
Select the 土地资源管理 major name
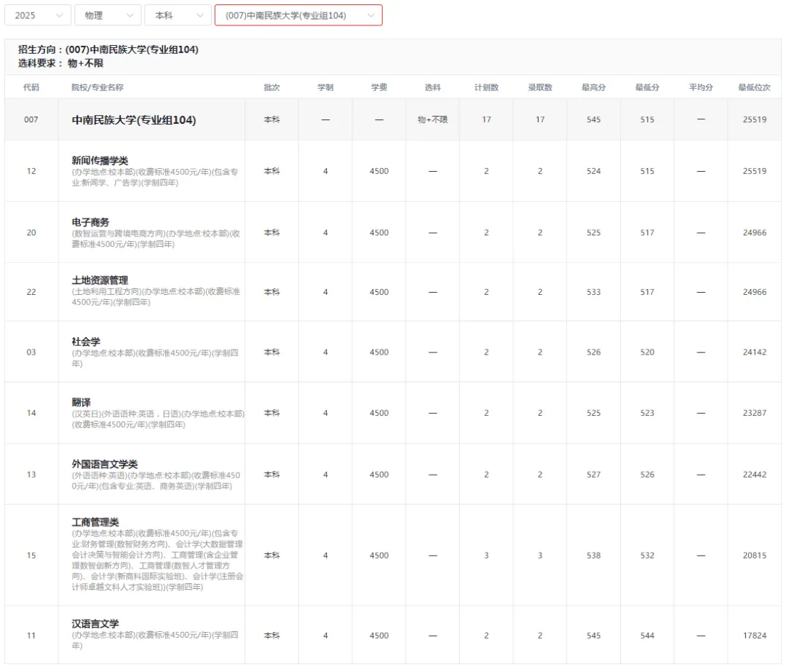[100, 280]
